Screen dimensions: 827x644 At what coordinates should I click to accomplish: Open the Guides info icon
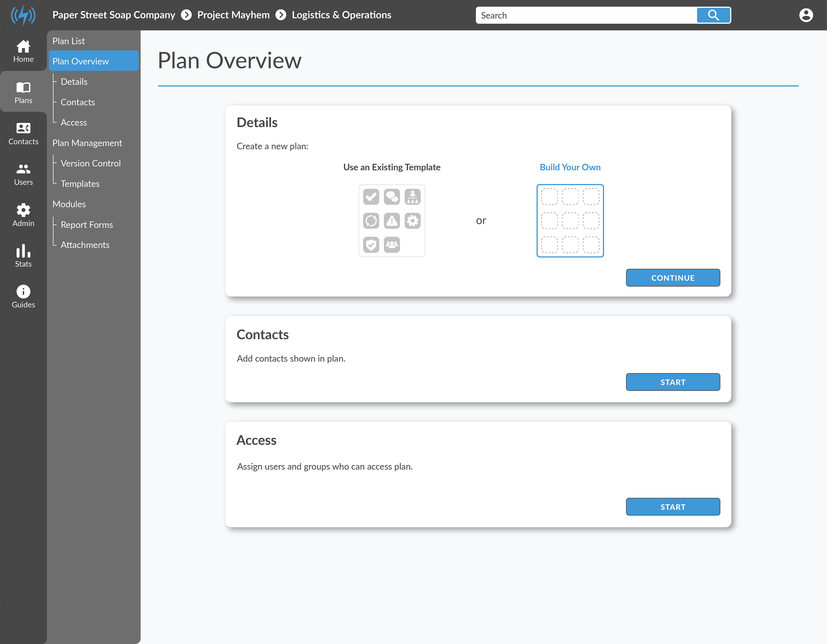[23, 291]
